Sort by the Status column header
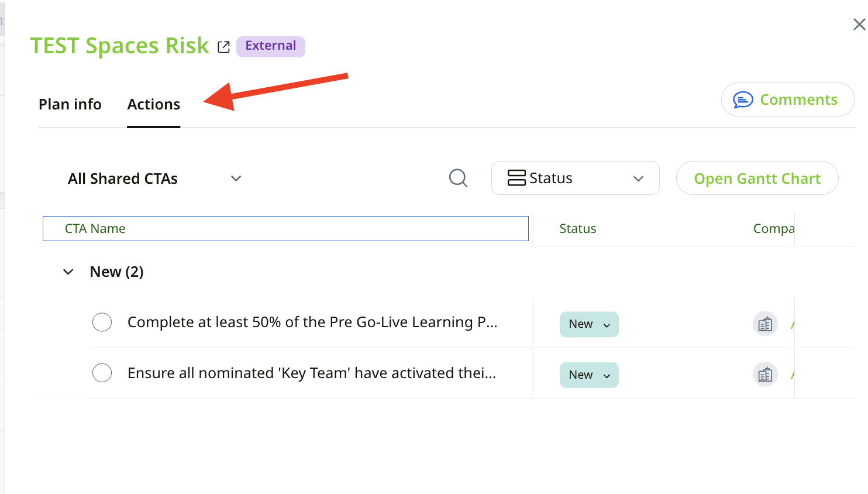 coord(577,229)
